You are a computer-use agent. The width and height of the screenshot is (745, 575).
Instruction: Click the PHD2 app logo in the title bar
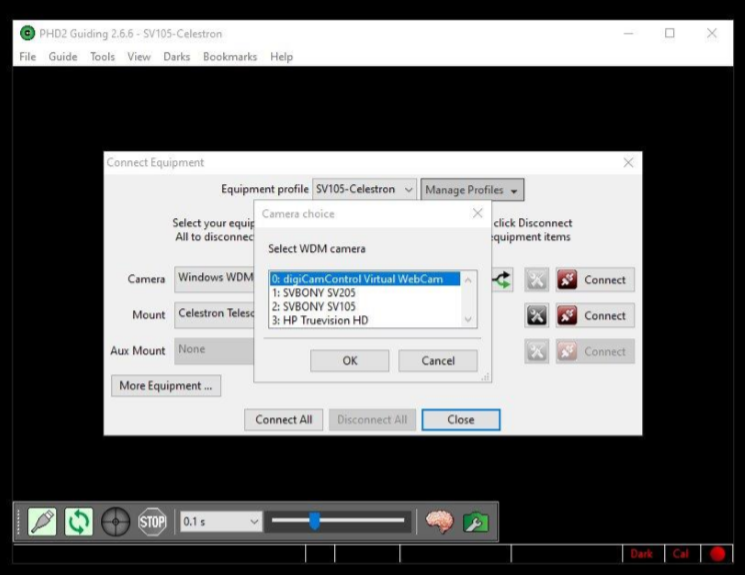[x=28, y=33]
